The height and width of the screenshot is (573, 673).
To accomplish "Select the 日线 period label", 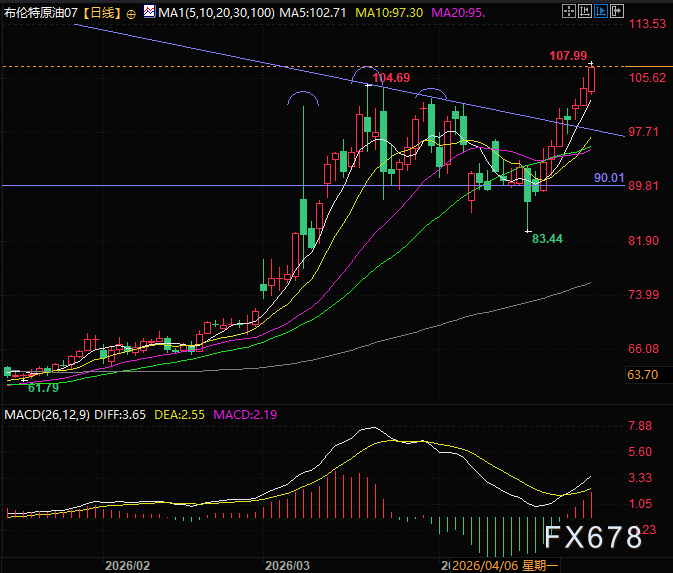I will [x=102, y=13].
